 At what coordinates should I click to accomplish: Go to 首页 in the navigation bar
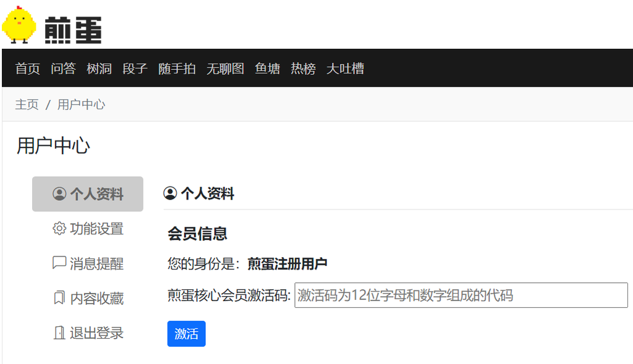tap(28, 69)
